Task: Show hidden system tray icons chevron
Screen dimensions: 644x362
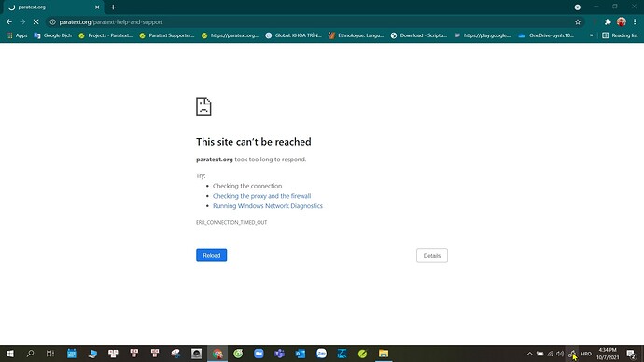Action: (530, 354)
